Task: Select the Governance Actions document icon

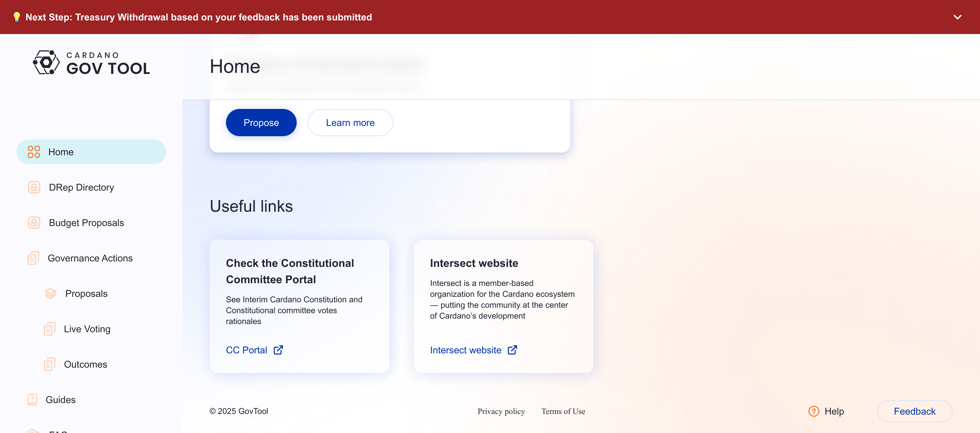Action: point(33,258)
